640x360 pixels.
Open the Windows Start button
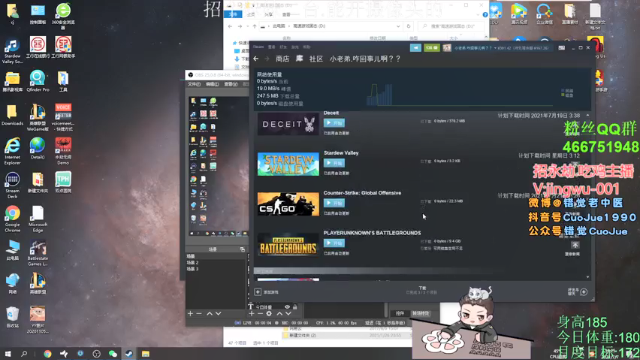[7, 354]
